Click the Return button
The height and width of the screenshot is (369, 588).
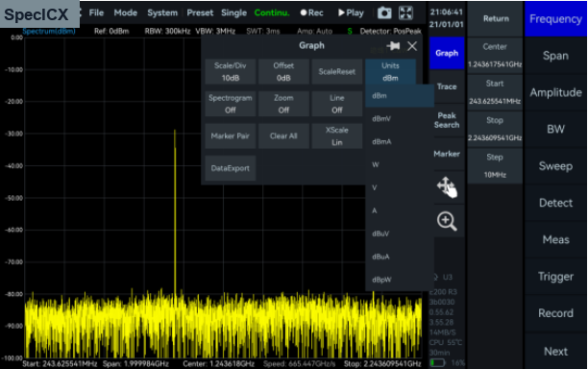[496, 18]
